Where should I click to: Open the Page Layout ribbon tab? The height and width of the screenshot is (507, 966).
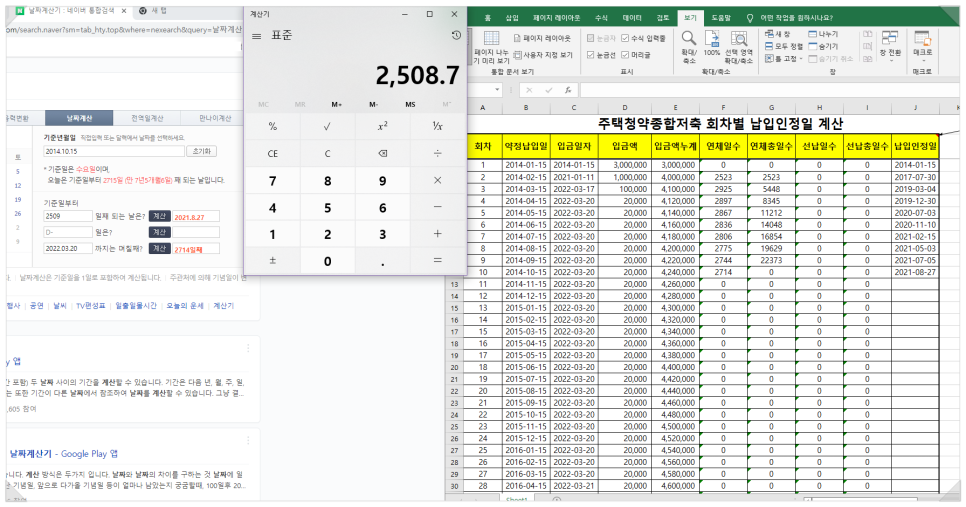556,18
